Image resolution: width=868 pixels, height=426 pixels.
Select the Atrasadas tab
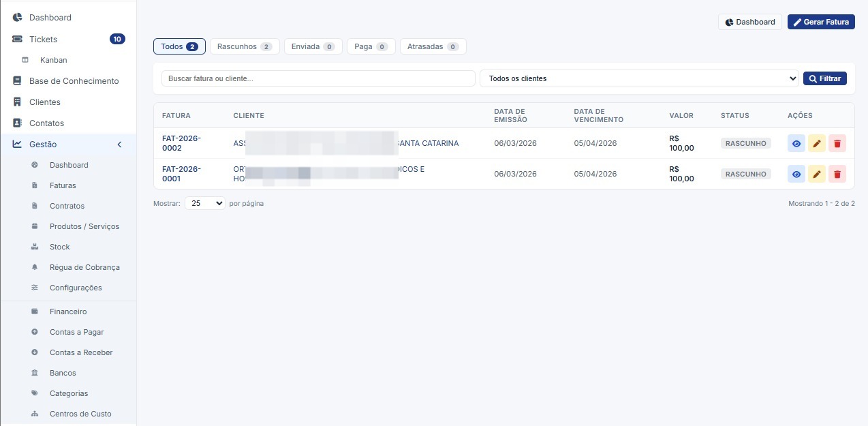tap(433, 46)
